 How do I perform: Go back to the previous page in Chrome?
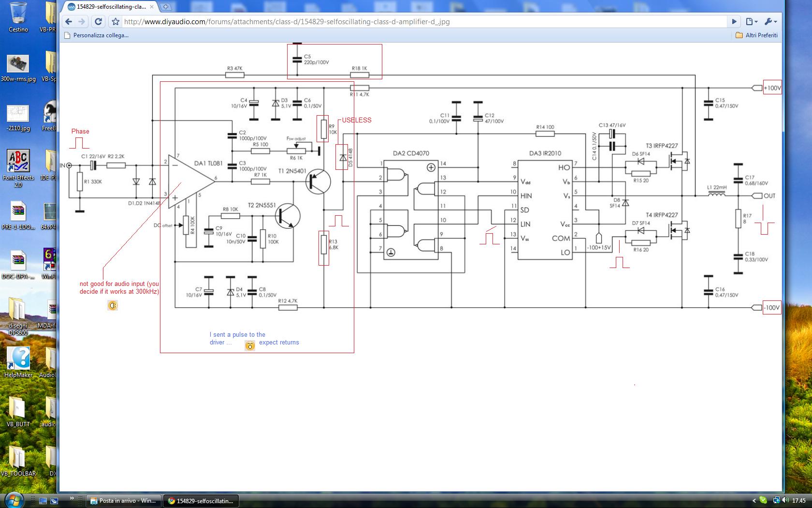click(69, 21)
